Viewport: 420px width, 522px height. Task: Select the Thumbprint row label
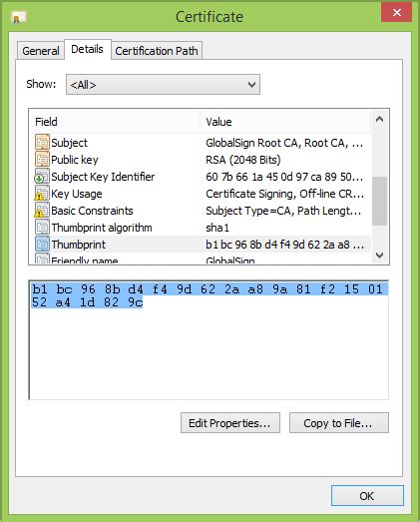pos(78,245)
